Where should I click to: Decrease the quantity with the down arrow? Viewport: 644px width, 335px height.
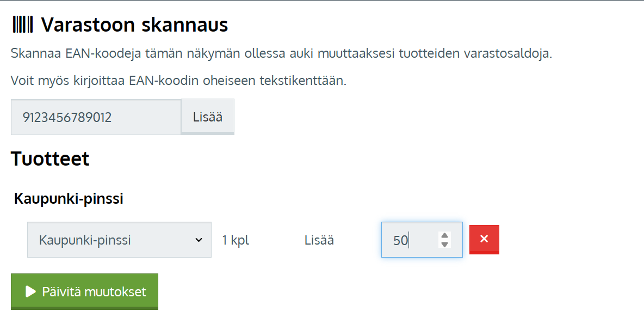[445, 244]
